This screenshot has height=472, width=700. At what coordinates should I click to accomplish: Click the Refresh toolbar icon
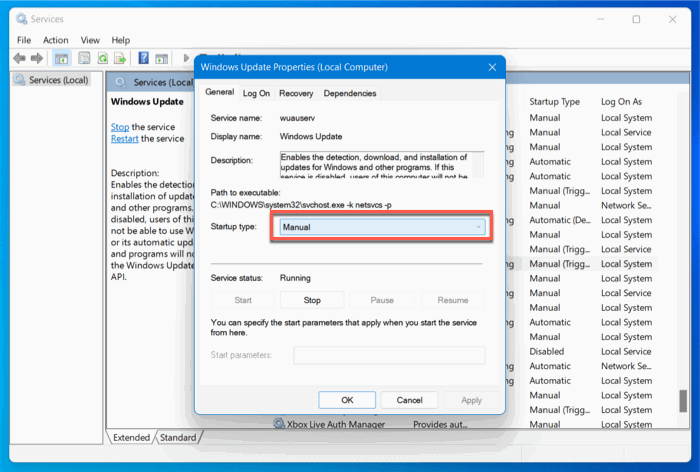(103, 58)
